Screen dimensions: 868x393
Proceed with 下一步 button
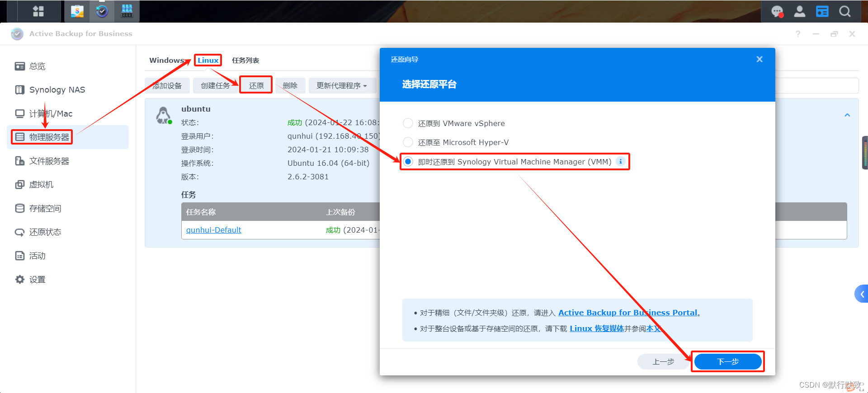[x=728, y=361]
